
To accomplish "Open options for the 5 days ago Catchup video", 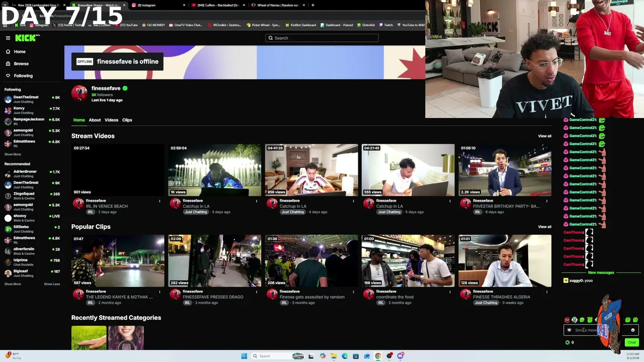I will pyautogui.click(x=450, y=201).
